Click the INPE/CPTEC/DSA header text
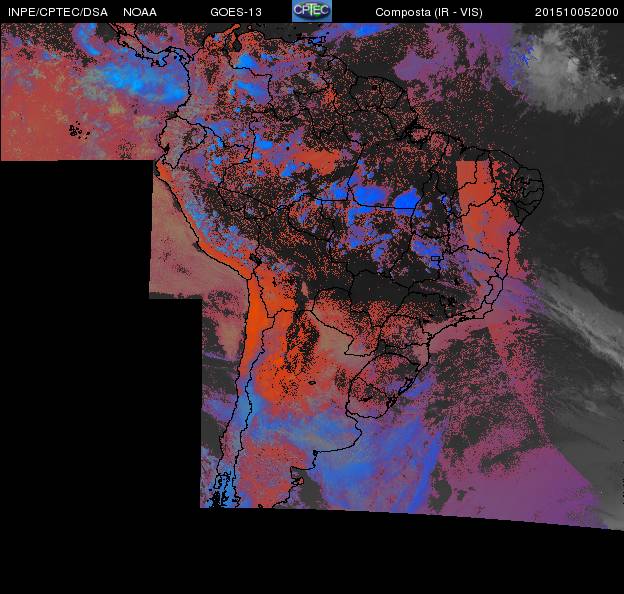 pos(58,12)
